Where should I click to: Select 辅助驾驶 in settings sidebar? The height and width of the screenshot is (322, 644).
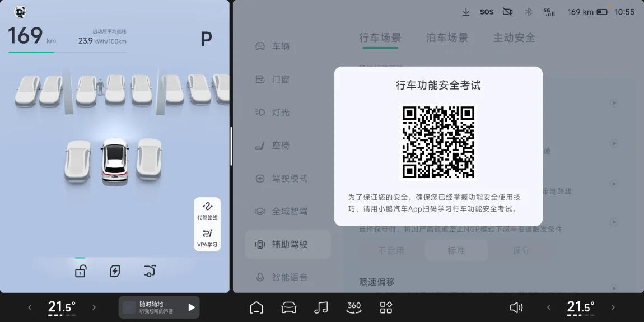pos(288,244)
